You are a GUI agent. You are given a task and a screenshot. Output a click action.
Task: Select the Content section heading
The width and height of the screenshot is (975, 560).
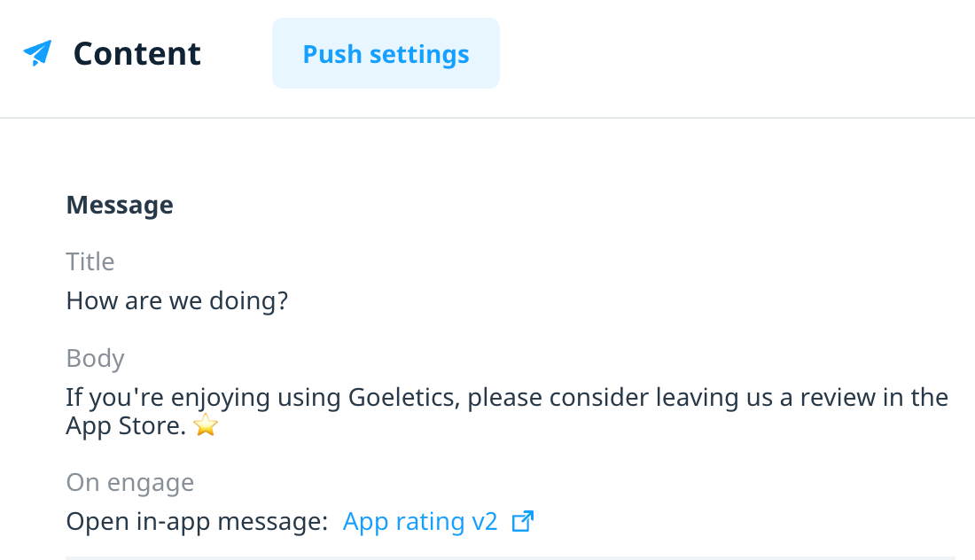[x=136, y=53]
